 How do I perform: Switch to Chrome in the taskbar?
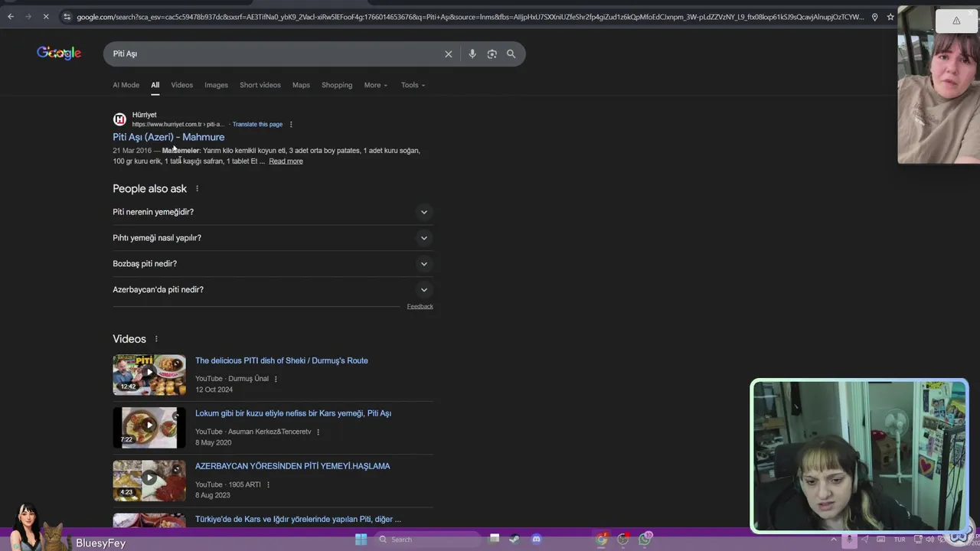tap(602, 540)
